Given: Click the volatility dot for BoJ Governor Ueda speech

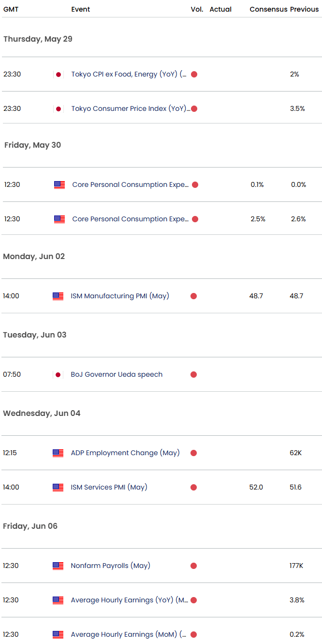Looking at the screenshot, I should pyautogui.click(x=193, y=374).
